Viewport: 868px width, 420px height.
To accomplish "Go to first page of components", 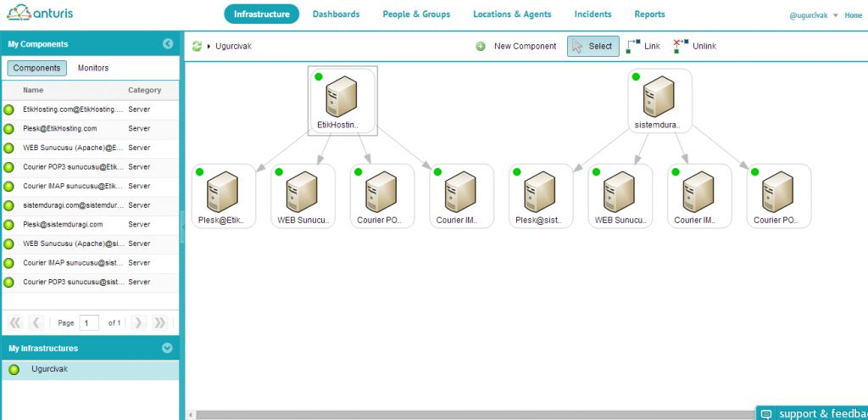I will coord(15,322).
